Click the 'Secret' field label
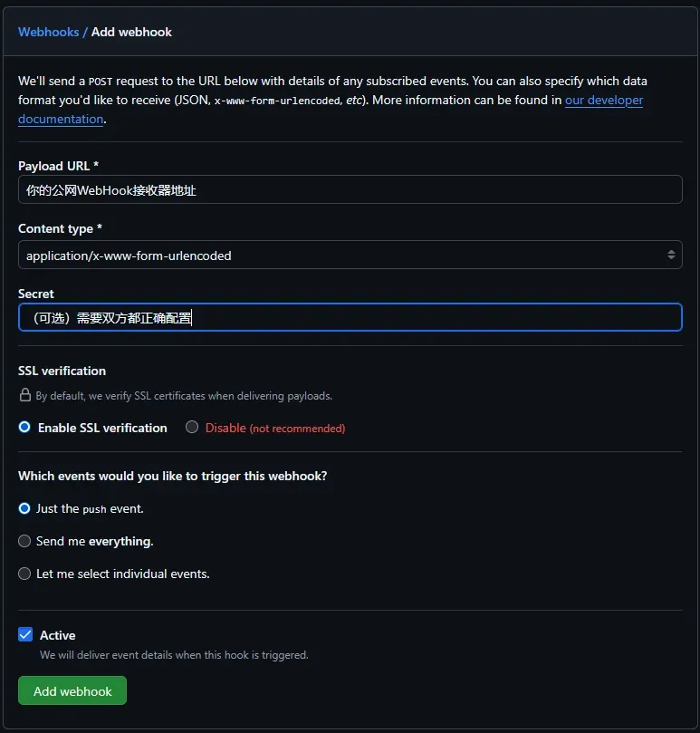Screen dimensions: 700x733 36,294
